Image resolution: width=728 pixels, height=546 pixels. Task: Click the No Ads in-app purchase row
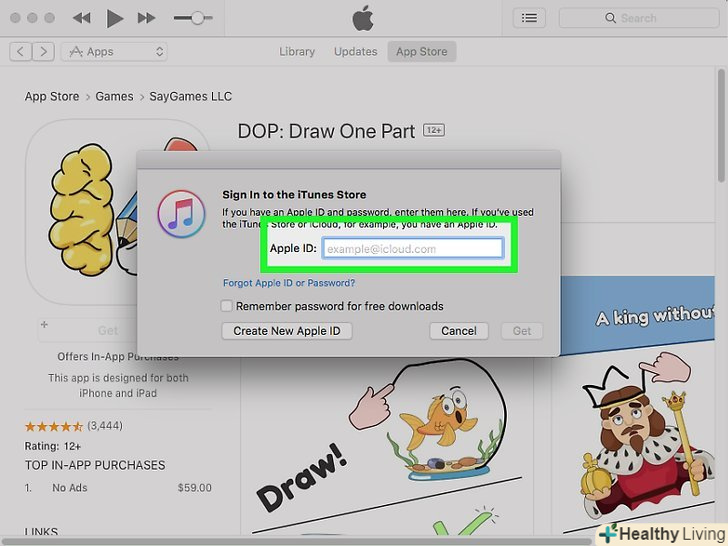118,488
